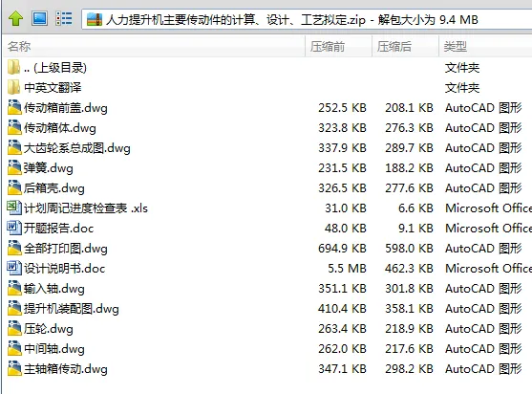Screen dimensions: 532x394
Task: Select Excel icon of 计划周记进度检查表 .xls
Action: coord(14,208)
